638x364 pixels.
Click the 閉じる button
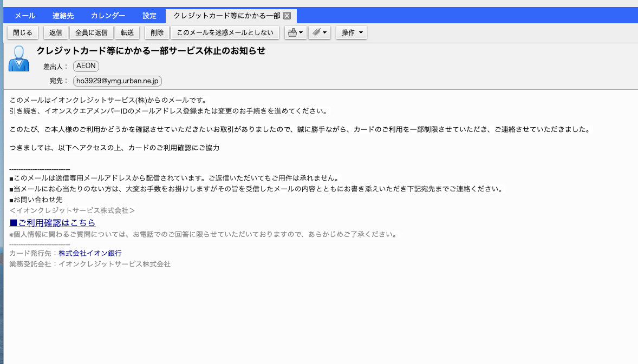pos(23,32)
